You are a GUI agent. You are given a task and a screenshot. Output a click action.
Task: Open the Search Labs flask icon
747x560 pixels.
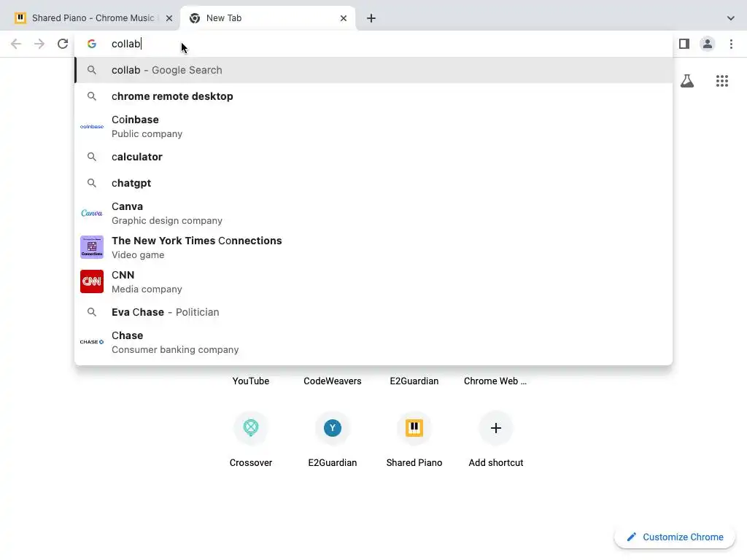(687, 81)
